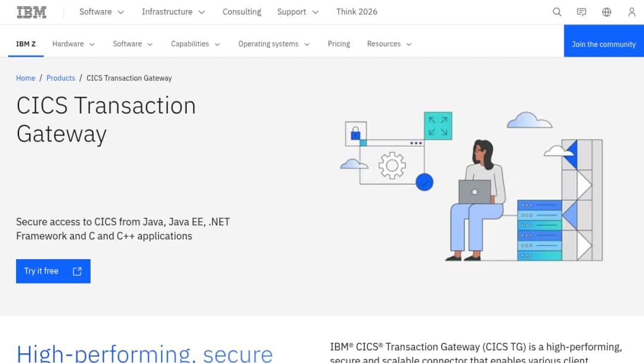Open the search magnifier icon
The image size is (644, 363).
tap(557, 12)
